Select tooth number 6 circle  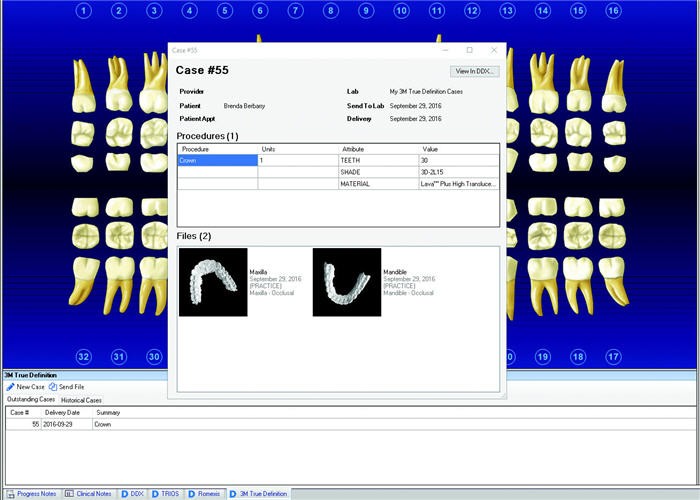coord(260,10)
